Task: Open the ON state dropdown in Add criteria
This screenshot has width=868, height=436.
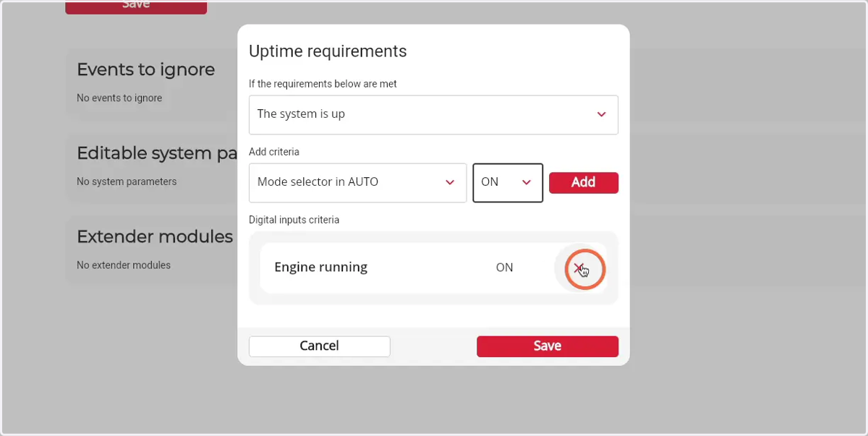Action: coord(508,182)
